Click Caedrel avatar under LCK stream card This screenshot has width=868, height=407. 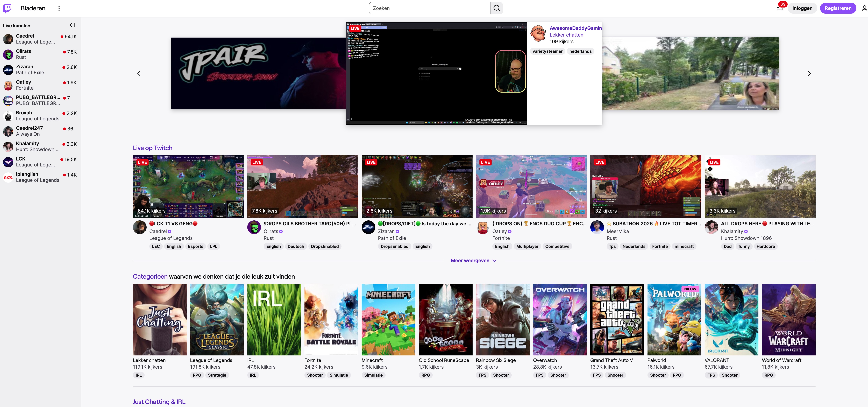pos(139,227)
